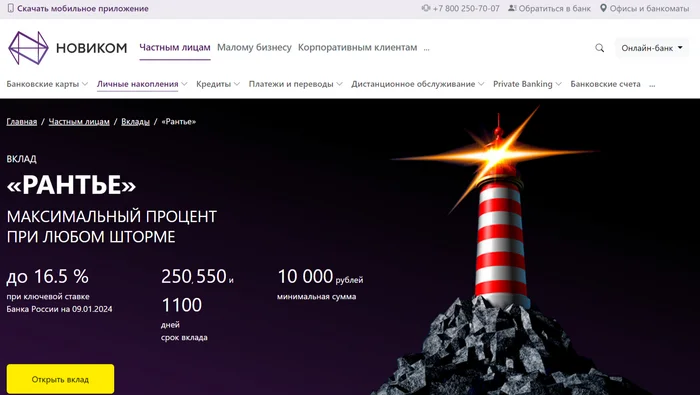Viewport: 700px width, 395px height.
Task: Expand the Личные накопления menu
Action: pyautogui.click(x=142, y=84)
